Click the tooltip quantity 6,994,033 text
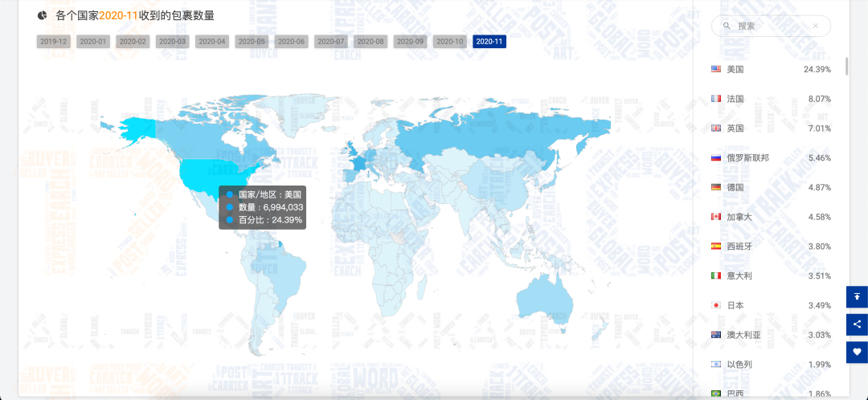 click(283, 207)
